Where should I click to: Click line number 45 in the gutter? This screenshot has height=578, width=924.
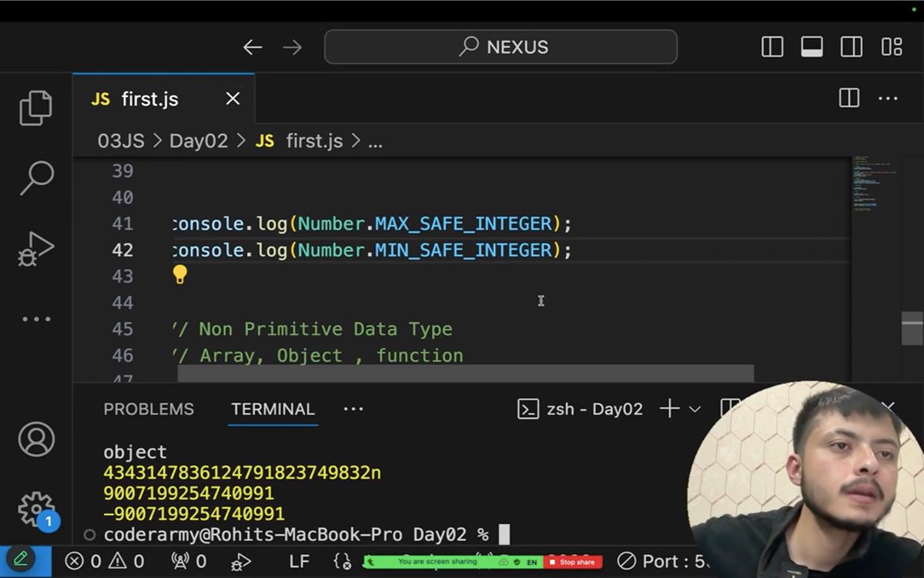point(122,329)
